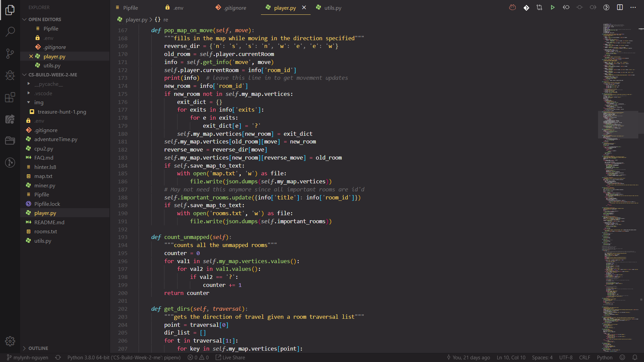Open the Manage gear icon
This screenshot has width=644, height=362.
click(10, 341)
